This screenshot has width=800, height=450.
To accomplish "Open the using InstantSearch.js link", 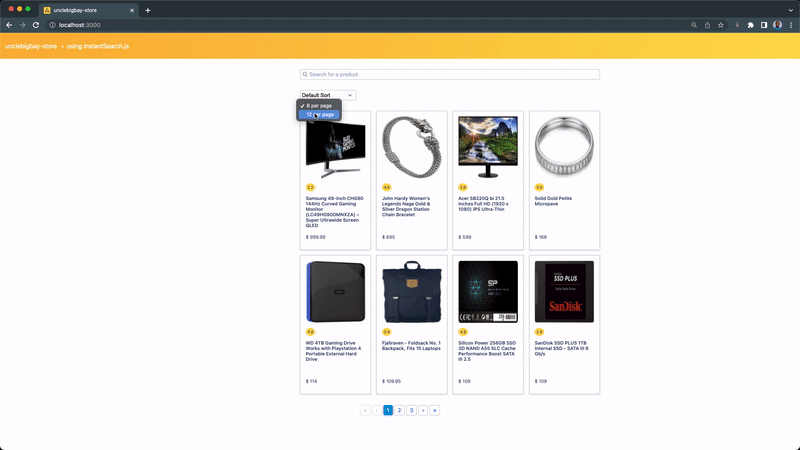I will pos(97,46).
